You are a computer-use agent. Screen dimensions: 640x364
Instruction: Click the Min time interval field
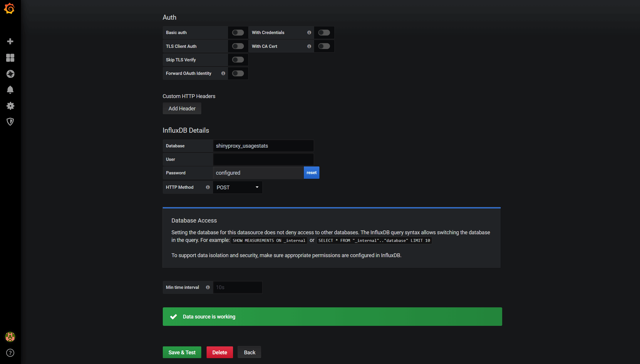pos(237,287)
